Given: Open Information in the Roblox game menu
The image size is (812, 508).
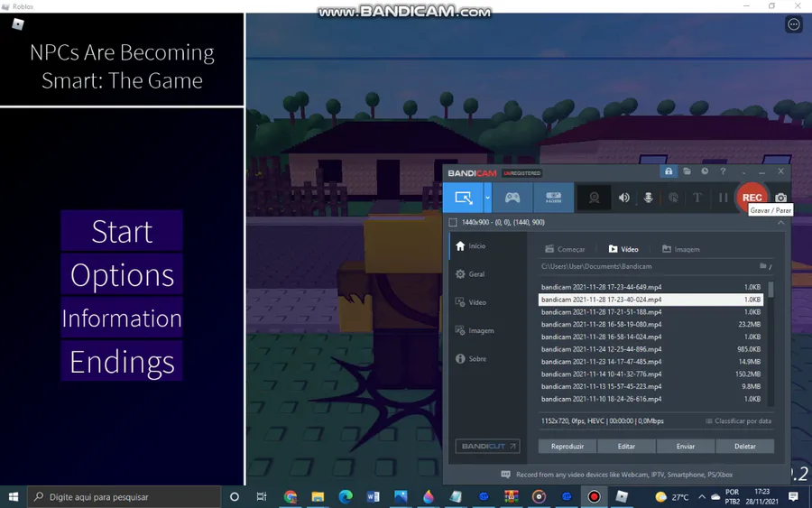Looking at the screenshot, I should [x=122, y=318].
